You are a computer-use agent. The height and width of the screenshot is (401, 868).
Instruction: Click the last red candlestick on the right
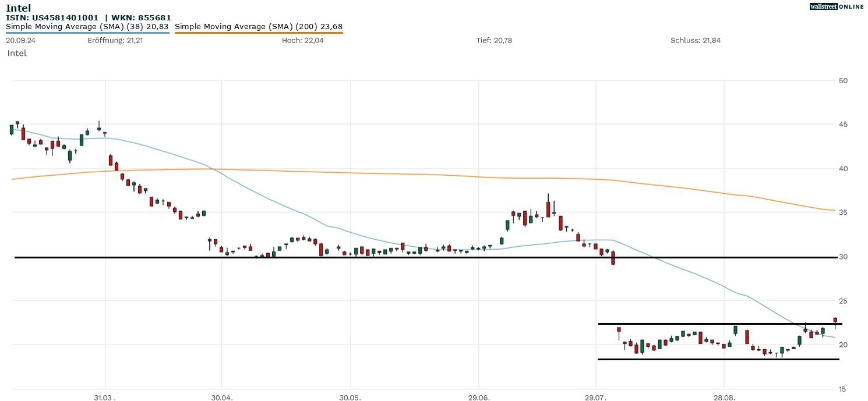click(835, 320)
